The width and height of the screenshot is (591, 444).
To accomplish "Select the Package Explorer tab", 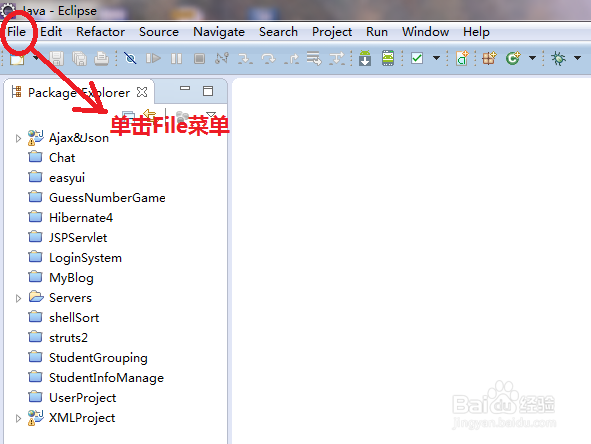I will 79,92.
